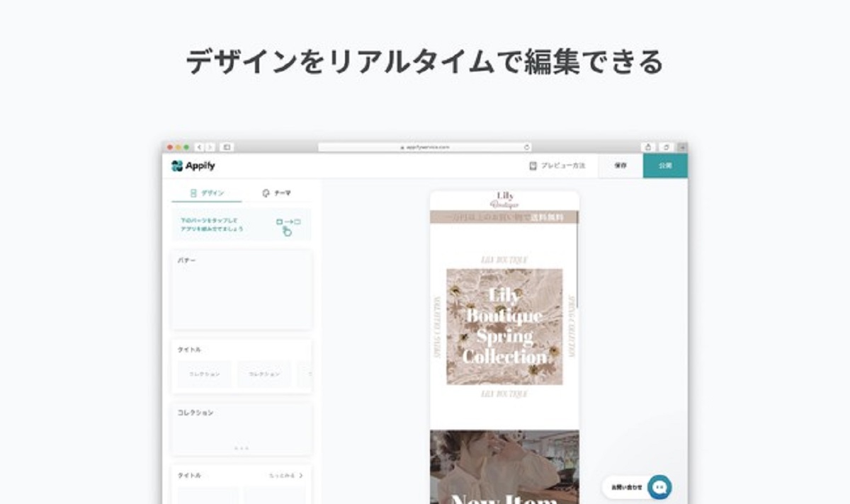Select the バナー banner part card
This screenshot has width=850, height=504.
pyautogui.click(x=241, y=290)
